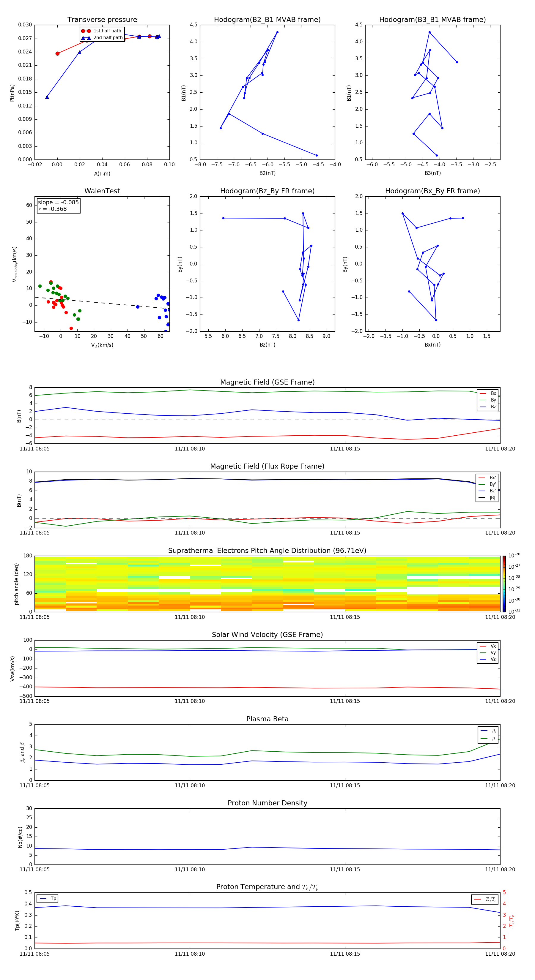The height and width of the screenshot is (980, 535).
Task: Click the 0.030 tick on Pt(nPa) axis
Action: click(x=25, y=25)
